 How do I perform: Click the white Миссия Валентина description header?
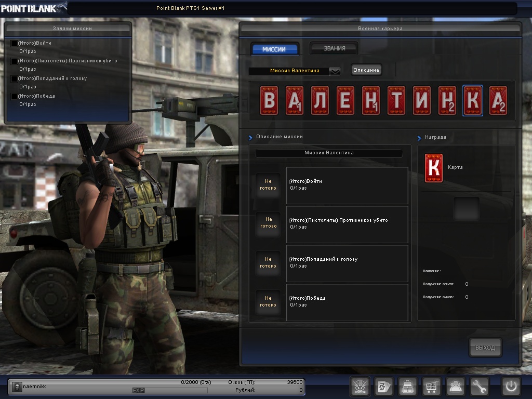(329, 153)
